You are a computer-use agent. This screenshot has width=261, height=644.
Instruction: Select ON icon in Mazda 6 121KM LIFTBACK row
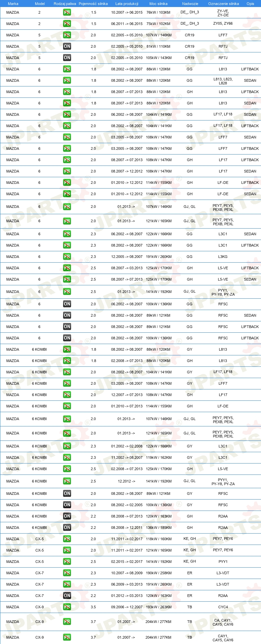click(67, 327)
